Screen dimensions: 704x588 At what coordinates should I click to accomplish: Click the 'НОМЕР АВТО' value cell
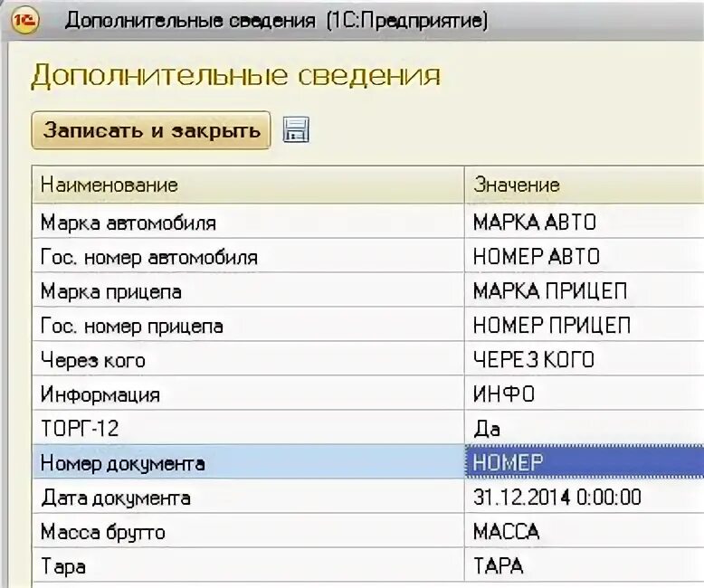tap(585, 257)
